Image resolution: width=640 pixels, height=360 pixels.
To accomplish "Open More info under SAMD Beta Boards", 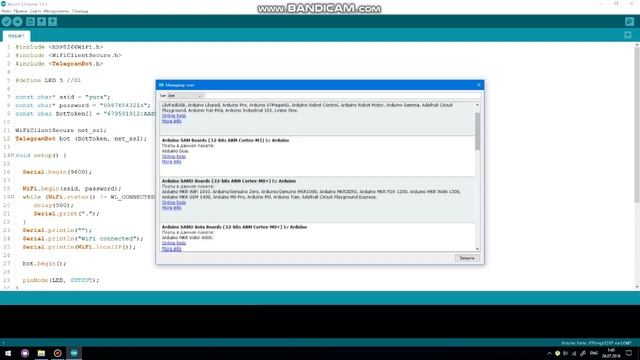I will (x=171, y=248).
